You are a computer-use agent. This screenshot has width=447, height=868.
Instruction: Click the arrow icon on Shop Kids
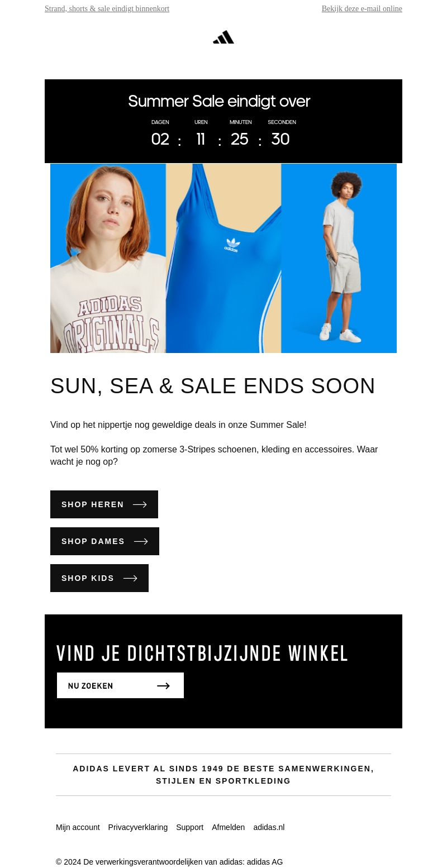130,578
